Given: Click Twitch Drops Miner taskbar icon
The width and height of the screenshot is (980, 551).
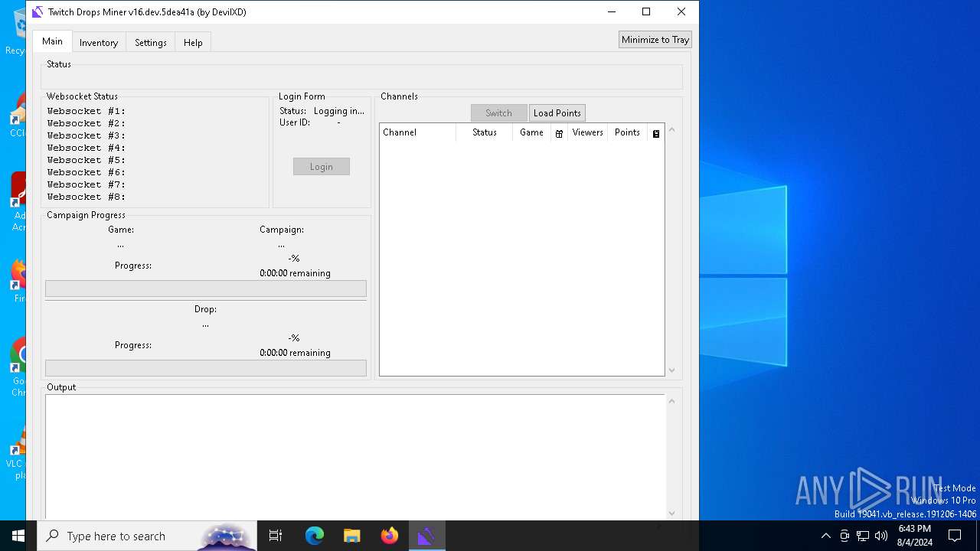Looking at the screenshot, I should [x=426, y=536].
